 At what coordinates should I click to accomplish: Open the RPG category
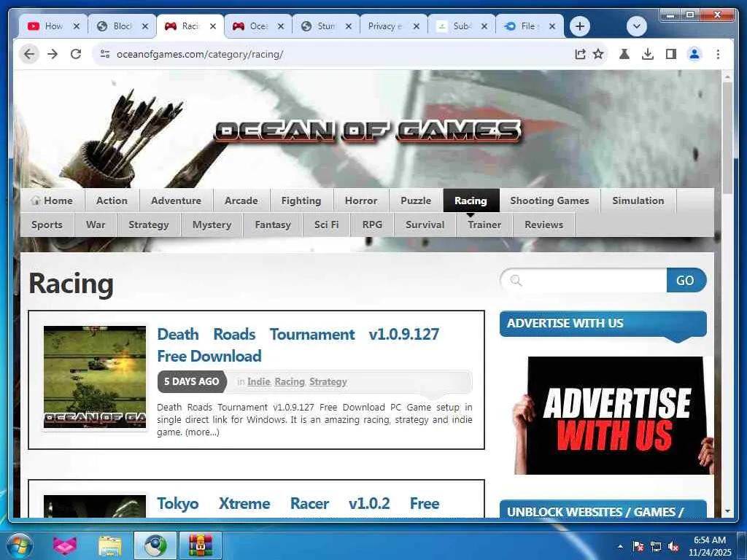click(x=373, y=225)
